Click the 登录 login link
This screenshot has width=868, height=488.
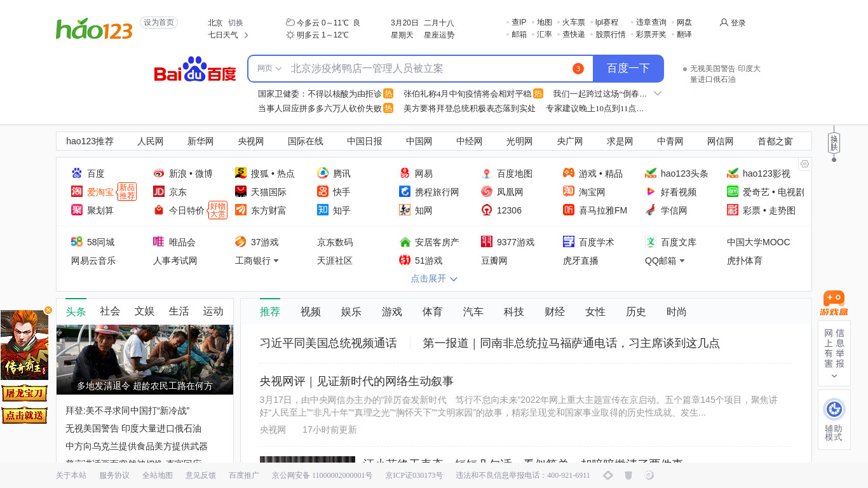[733, 23]
